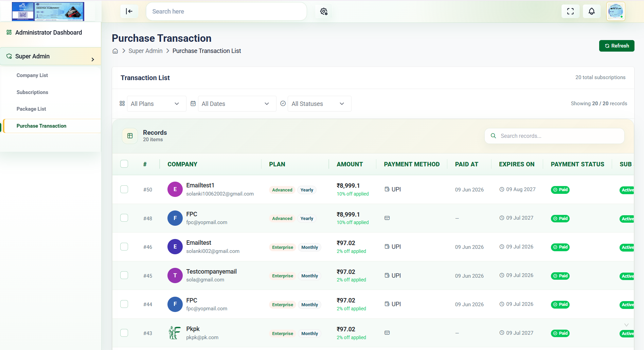This screenshot has width=644, height=350.
Task: Click the Records table grid icon
Action: coord(130,136)
